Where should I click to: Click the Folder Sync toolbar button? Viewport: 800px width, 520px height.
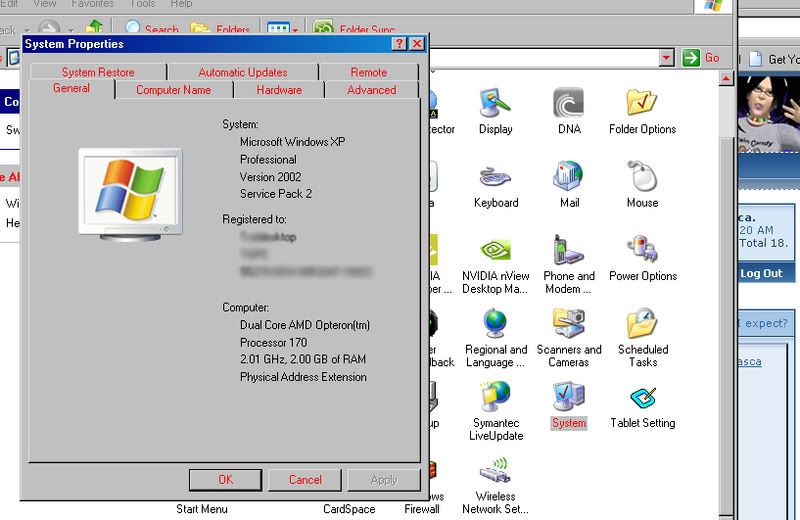point(354,28)
